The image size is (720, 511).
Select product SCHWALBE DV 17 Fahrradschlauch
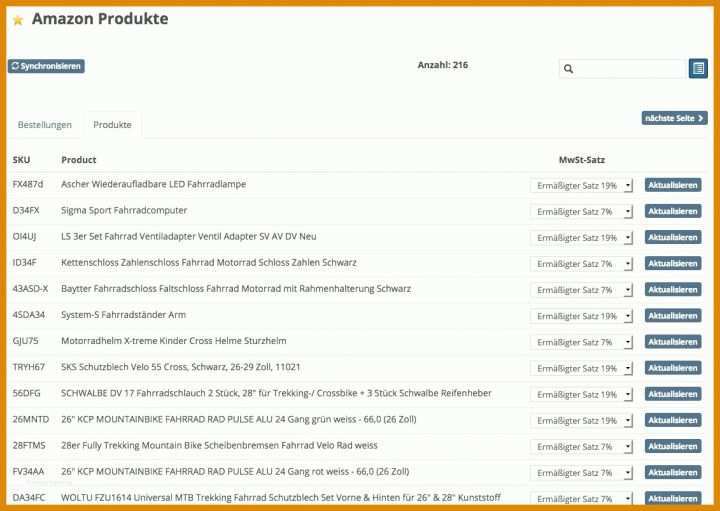[x=276, y=393]
